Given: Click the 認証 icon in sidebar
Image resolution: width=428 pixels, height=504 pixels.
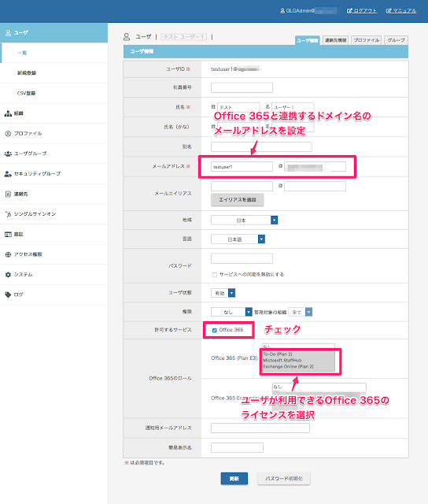Looking at the screenshot, I should pos(8,235).
